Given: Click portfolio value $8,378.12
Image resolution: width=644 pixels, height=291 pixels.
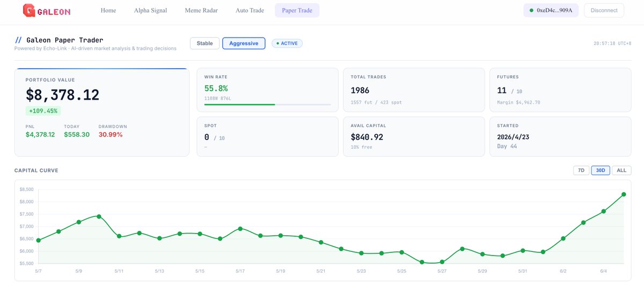Looking at the screenshot, I should pos(63,95).
